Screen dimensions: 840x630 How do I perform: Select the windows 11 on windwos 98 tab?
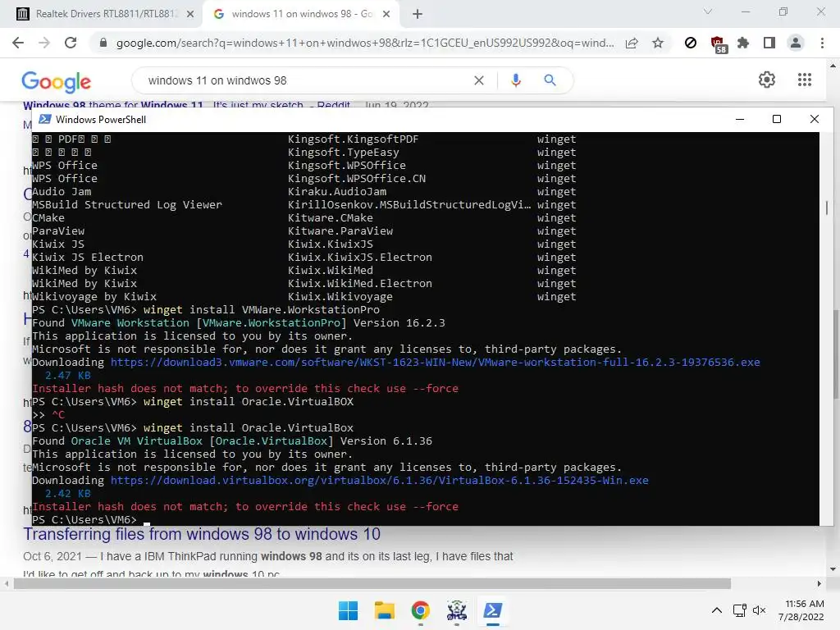point(302,14)
